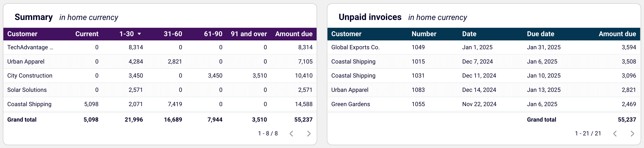This screenshot has height=148, width=644.
Task: Sort Unpaid invoices by Number header
Action: pyautogui.click(x=424, y=34)
